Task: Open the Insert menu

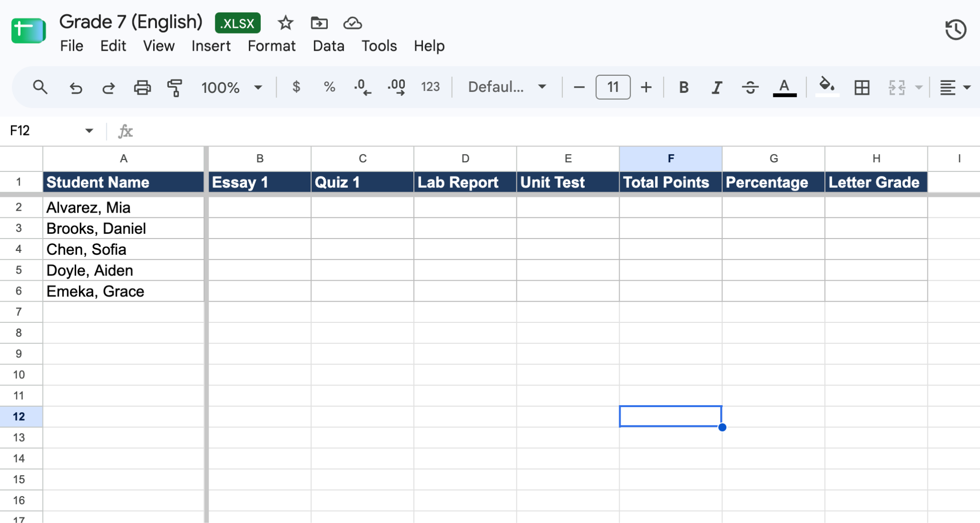Action: 211,46
